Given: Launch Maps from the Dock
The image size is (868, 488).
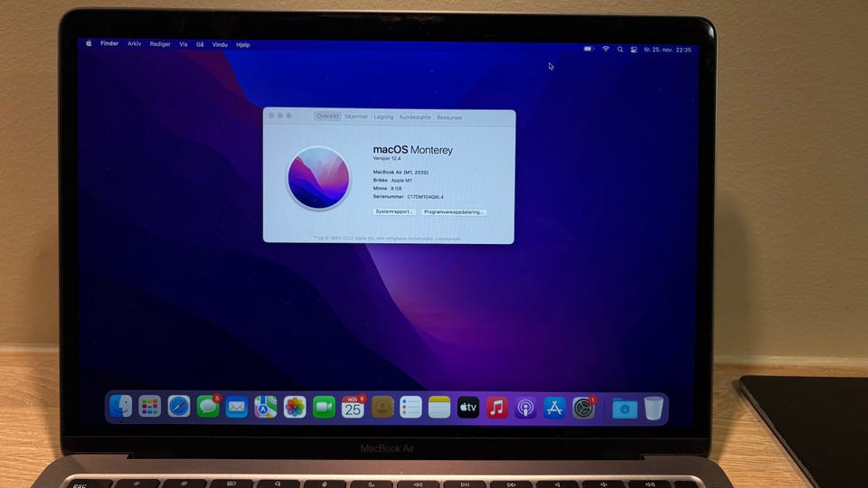Looking at the screenshot, I should tap(266, 408).
